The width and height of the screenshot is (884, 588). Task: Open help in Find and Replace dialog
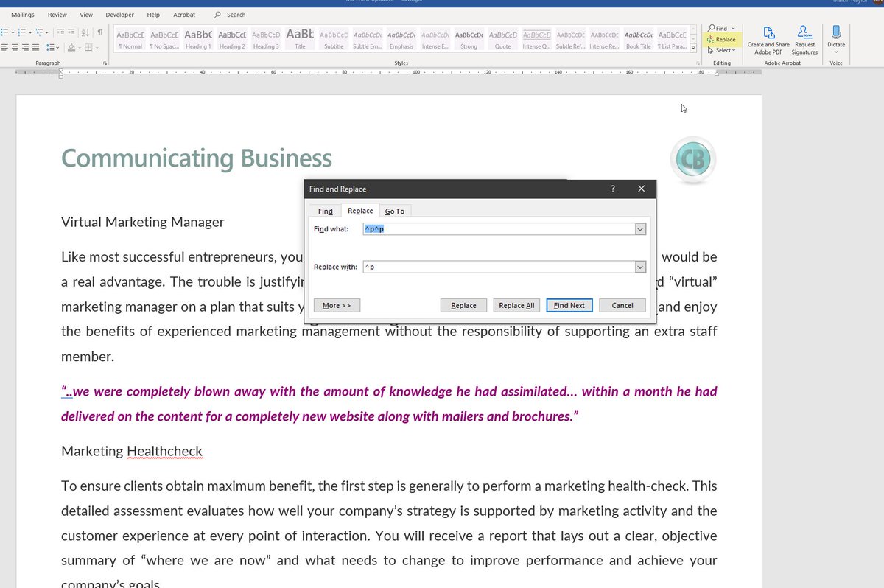613,189
